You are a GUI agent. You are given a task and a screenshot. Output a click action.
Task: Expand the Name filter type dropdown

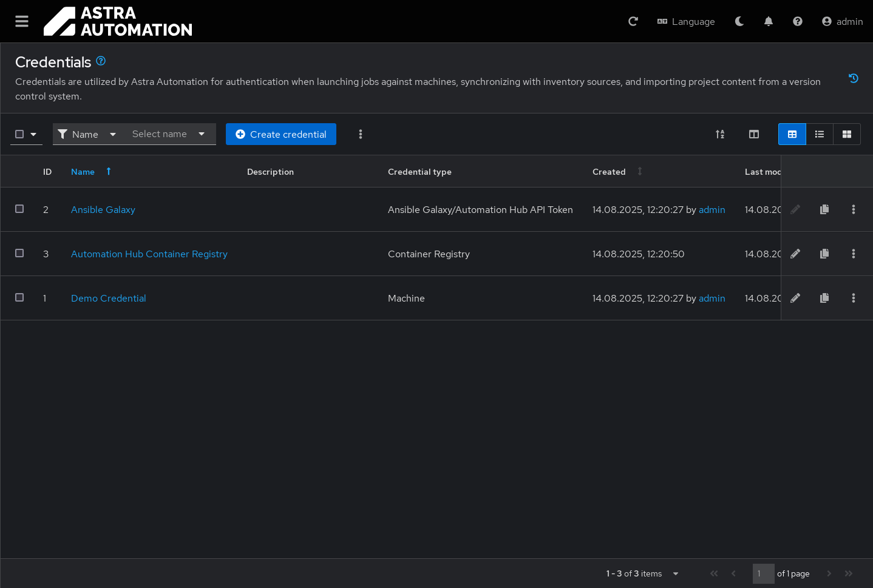click(87, 134)
